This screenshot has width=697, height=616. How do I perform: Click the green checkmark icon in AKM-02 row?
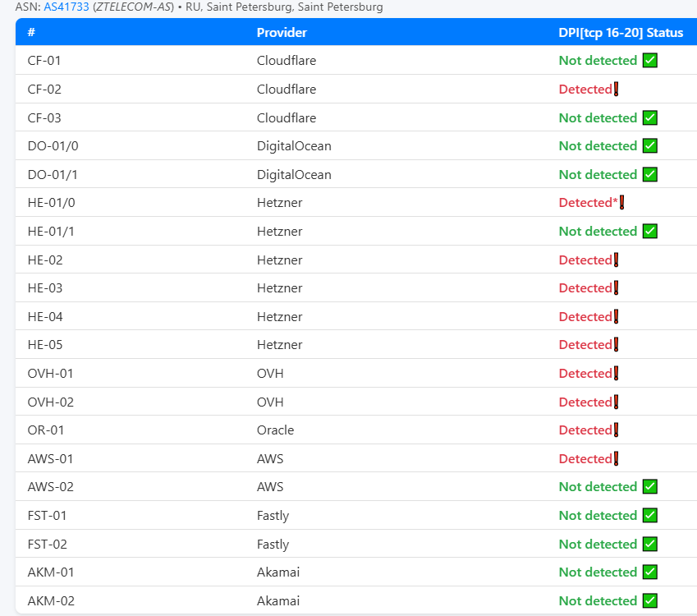tap(650, 601)
